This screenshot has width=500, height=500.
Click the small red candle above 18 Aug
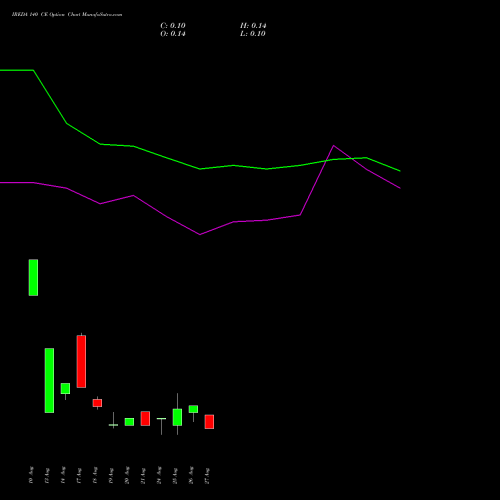[x=97, y=403]
